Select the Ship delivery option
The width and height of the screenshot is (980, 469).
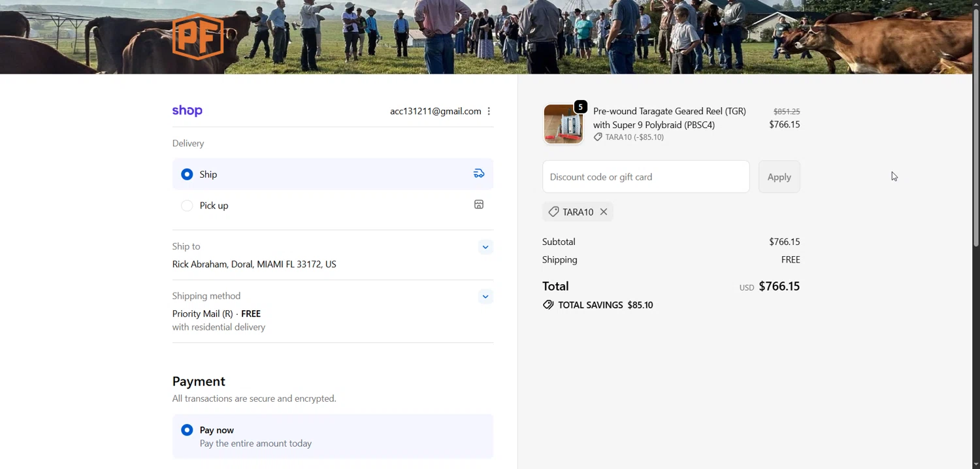(333, 174)
